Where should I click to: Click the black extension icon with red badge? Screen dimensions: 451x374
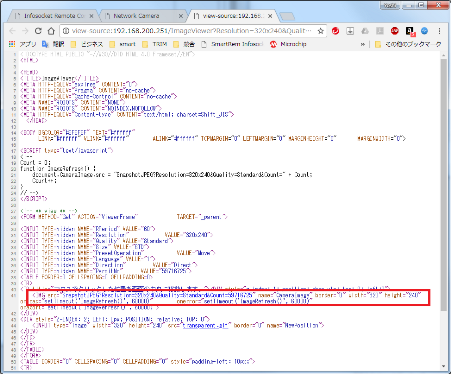pos(410,31)
